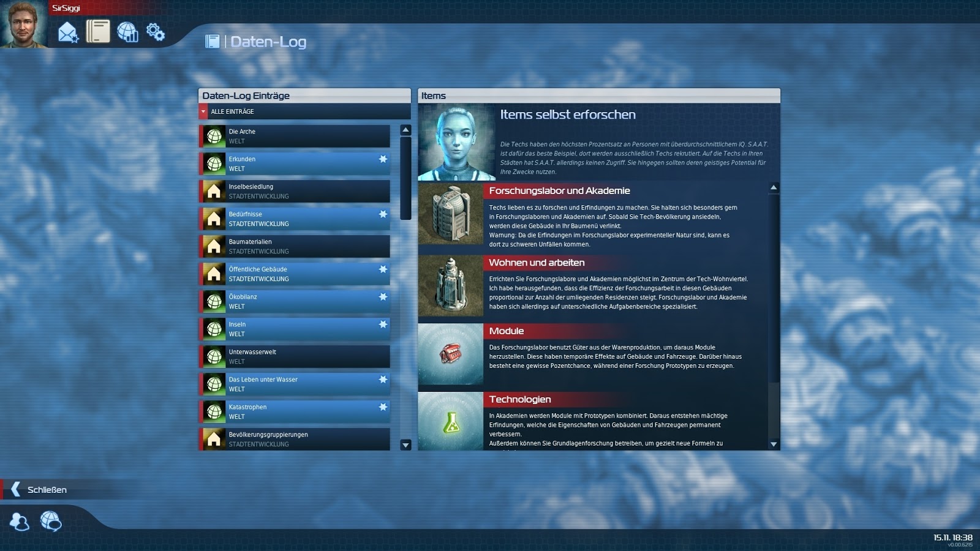Click the globe chat icon
The height and width of the screenshot is (551, 980).
pyautogui.click(x=51, y=522)
